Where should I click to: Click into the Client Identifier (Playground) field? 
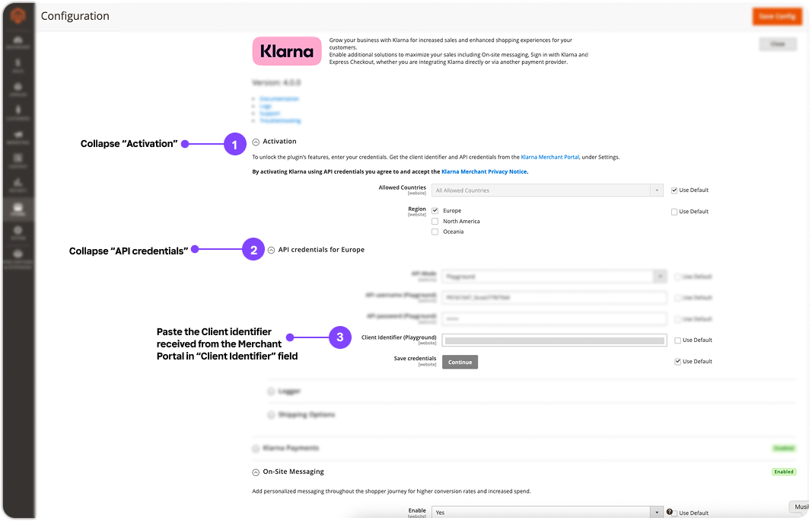click(x=552, y=340)
